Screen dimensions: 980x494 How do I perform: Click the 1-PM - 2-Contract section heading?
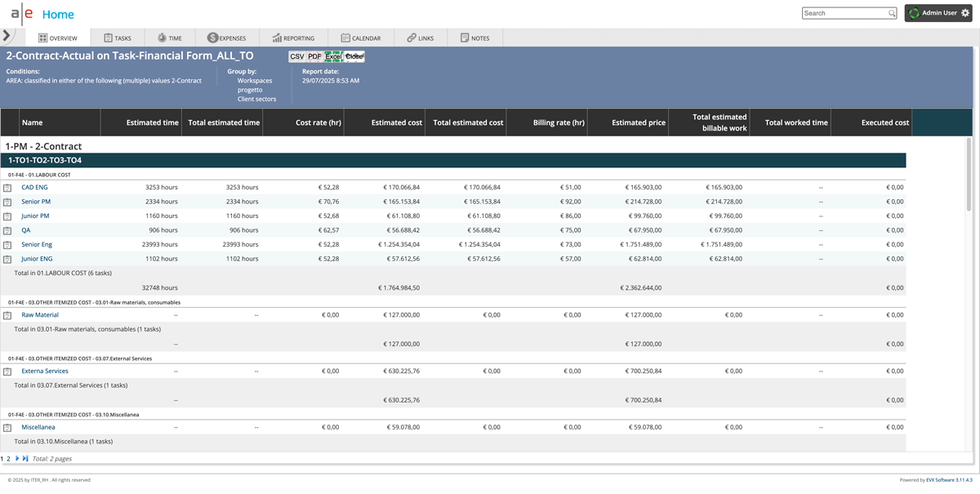(x=43, y=146)
